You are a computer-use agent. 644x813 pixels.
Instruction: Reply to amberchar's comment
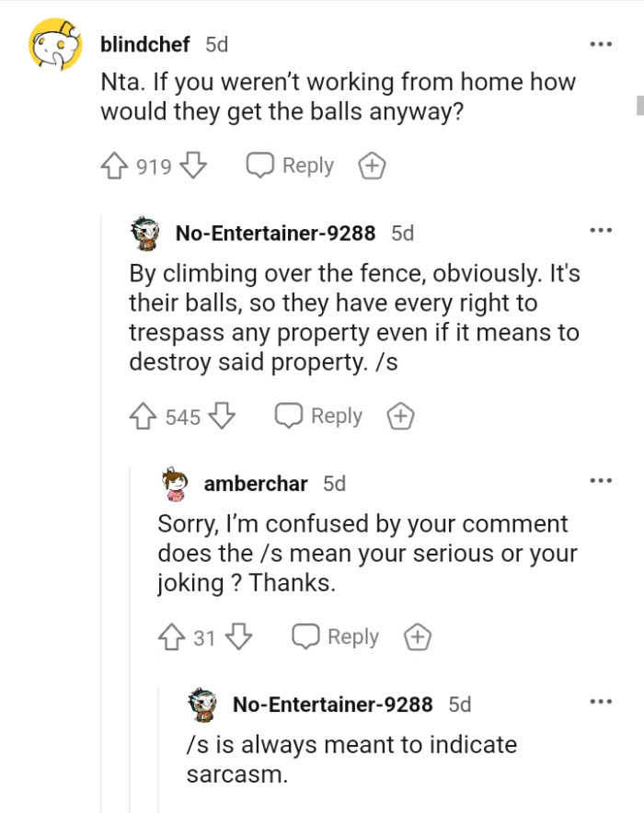pyautogui.click(x=336, y=636)
